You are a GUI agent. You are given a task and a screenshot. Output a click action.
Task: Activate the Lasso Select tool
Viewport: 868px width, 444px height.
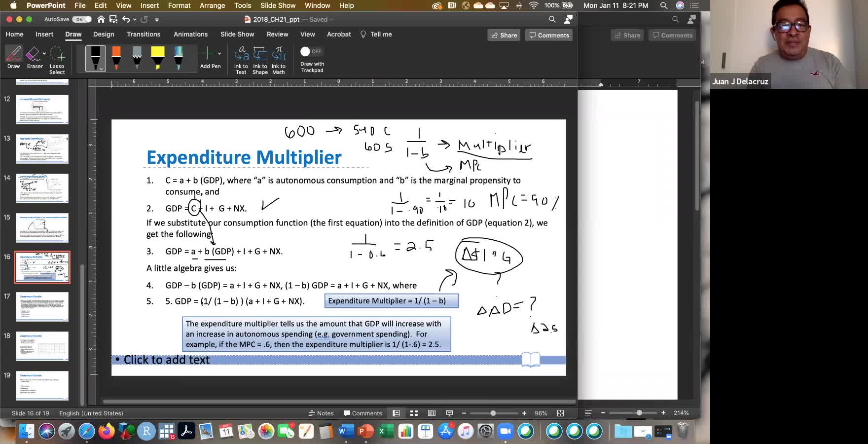[57, 60]
